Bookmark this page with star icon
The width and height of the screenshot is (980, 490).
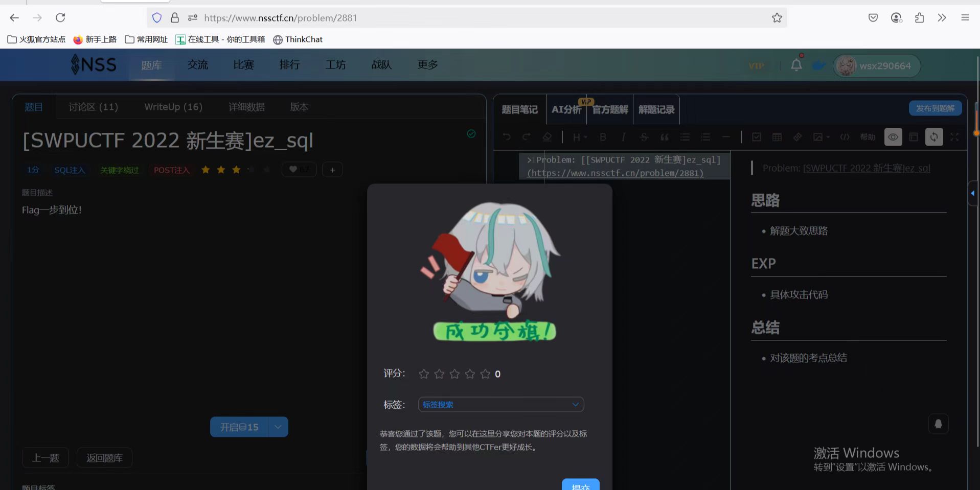click(x=777, y=18)
